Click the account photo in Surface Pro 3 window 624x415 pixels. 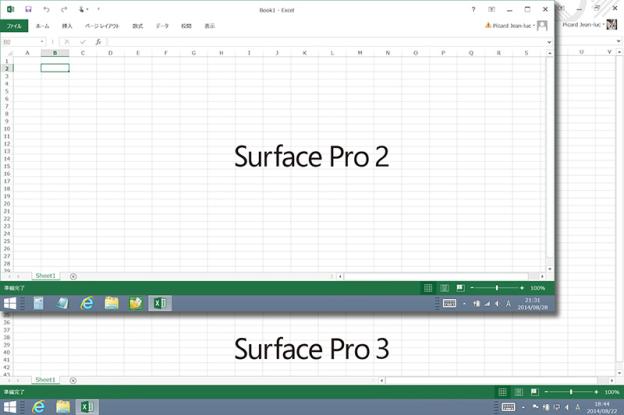pyautogui.click(x=612, y=24)
